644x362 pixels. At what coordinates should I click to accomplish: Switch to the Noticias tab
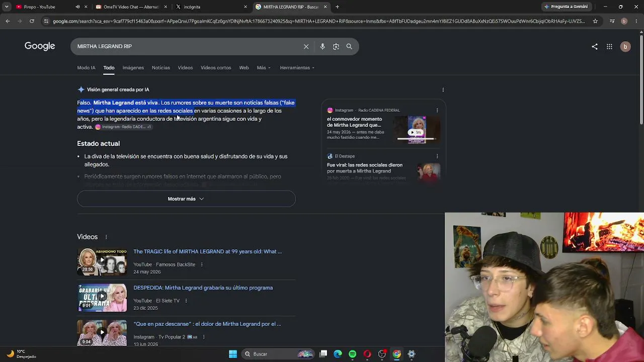pyautogui.click(x=161, y=68)
